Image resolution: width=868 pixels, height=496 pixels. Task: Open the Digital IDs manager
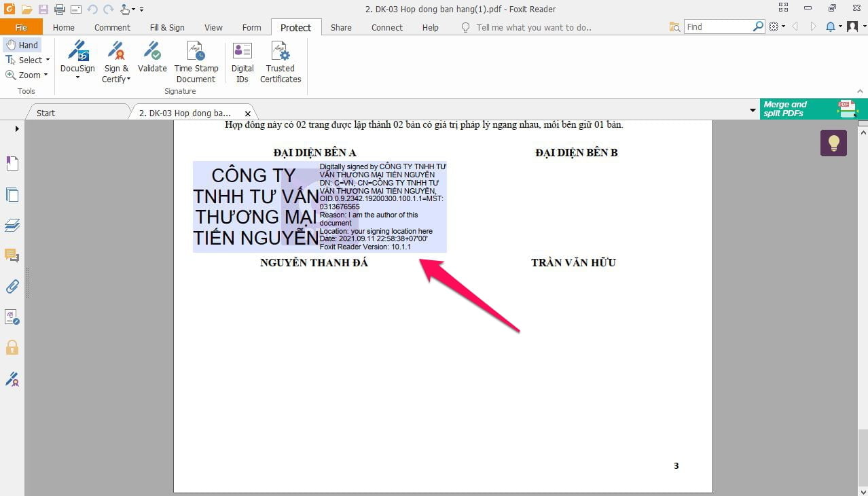click(x=242, y=61)
